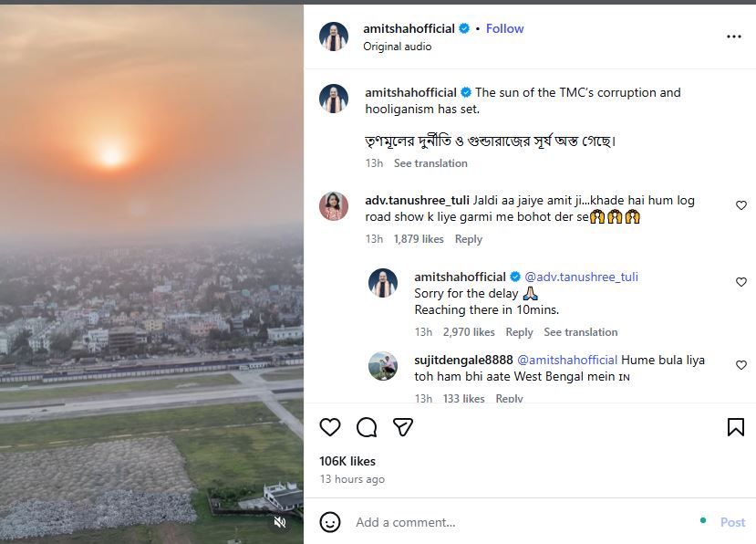756x544 pixels.
Task: View 1,879 likes on first comment
Action: (x=419, y=239)
